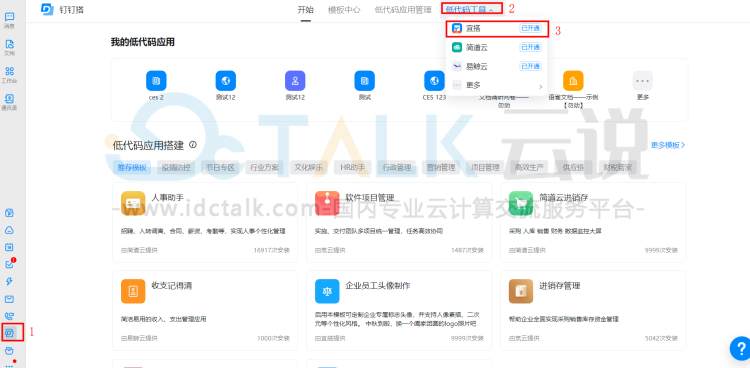Select the 疫情防控 category filter

(x=176, y=167)
